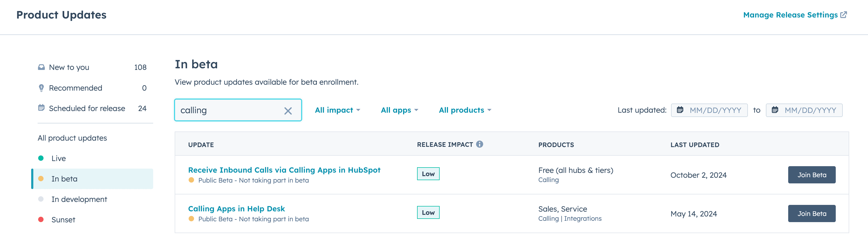Click the end date calendar icon
The width and height of the screenshot is (868, 242).
(775, 110)
